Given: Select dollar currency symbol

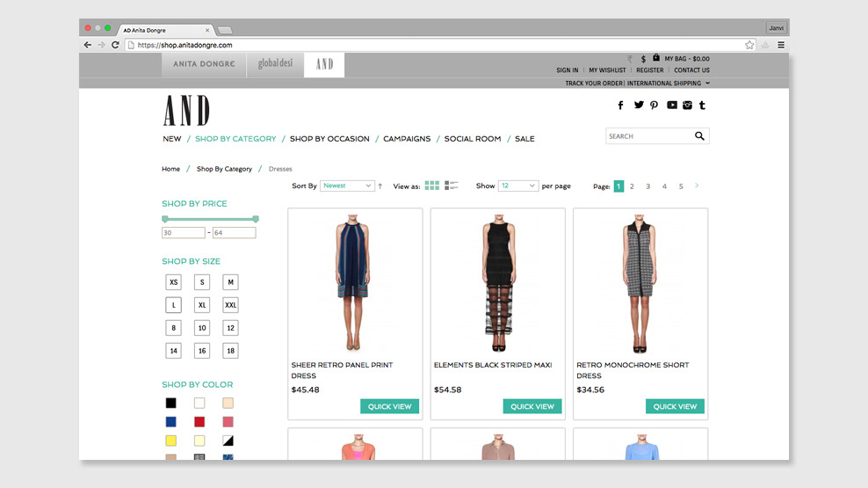Looking at the screenshot, I should coord(643,59).
